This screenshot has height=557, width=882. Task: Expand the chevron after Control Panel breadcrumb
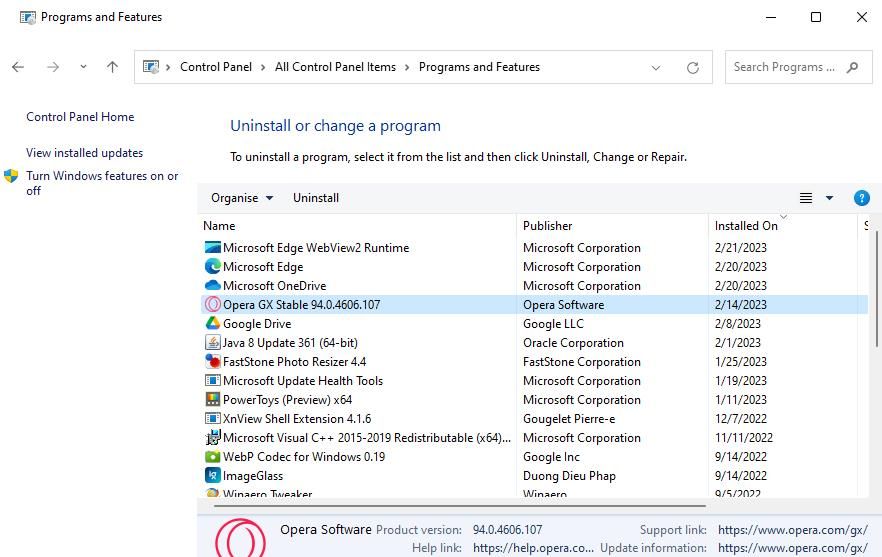click(263, 68)
